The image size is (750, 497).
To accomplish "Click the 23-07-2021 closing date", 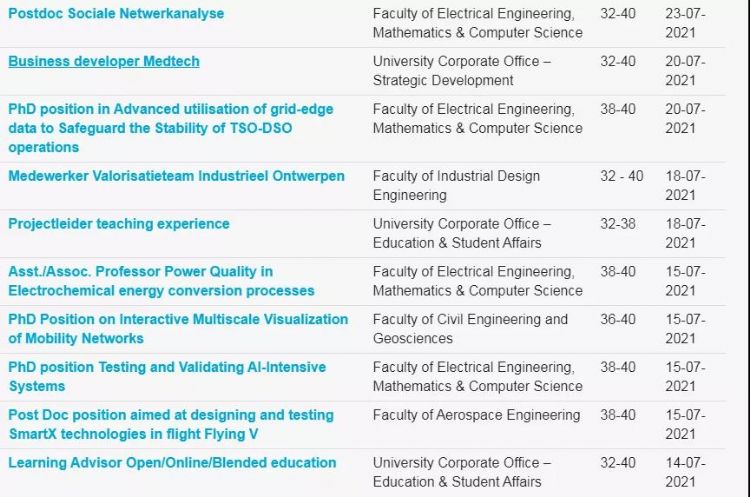I will coord(685,23).
